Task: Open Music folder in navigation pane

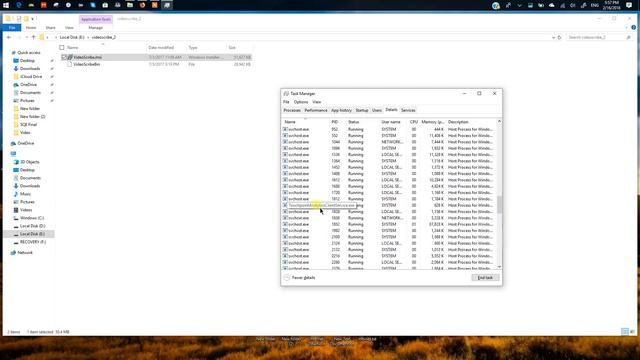Action: point(25,194)
